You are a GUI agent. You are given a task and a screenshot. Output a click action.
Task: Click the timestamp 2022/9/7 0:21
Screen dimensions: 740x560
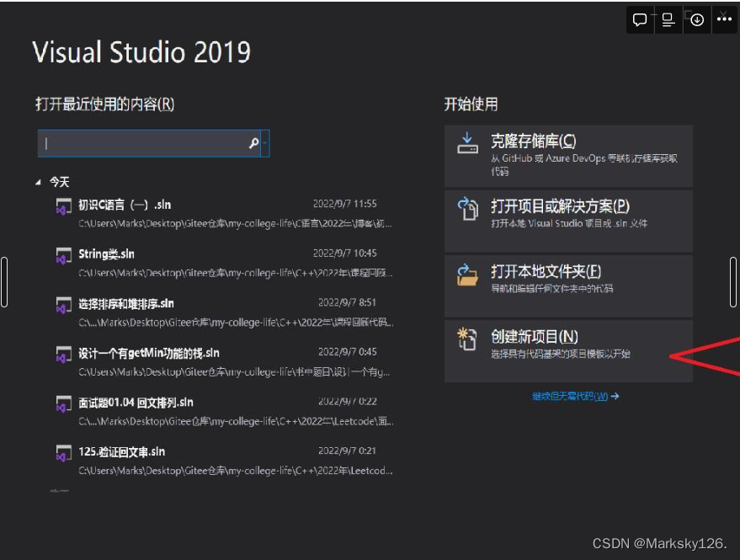(x=348, y=451)
